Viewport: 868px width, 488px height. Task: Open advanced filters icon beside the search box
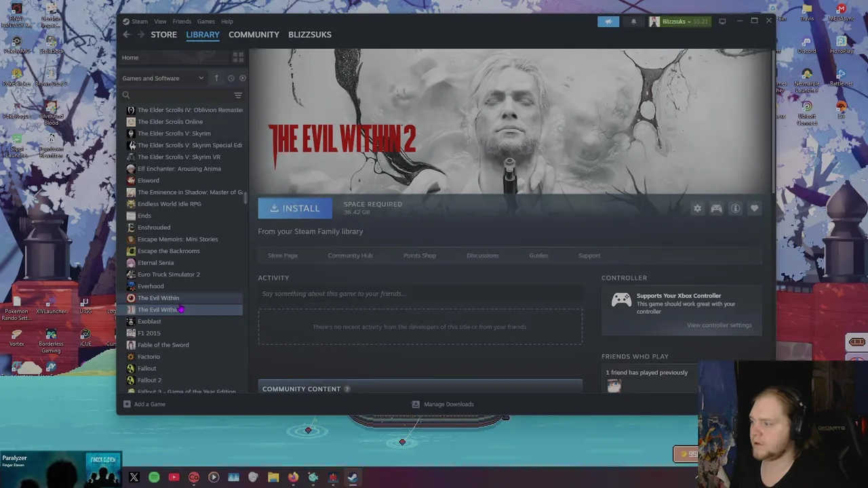coord(238,96)
